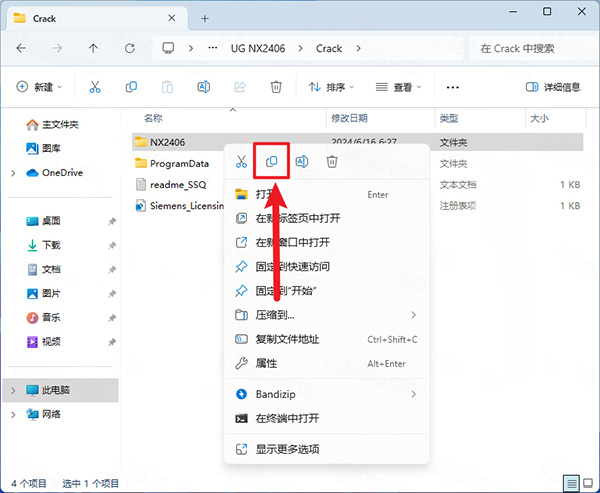600x493 pixels.
Task: Go back with the left arrow
Action: (x=21, y=48)
